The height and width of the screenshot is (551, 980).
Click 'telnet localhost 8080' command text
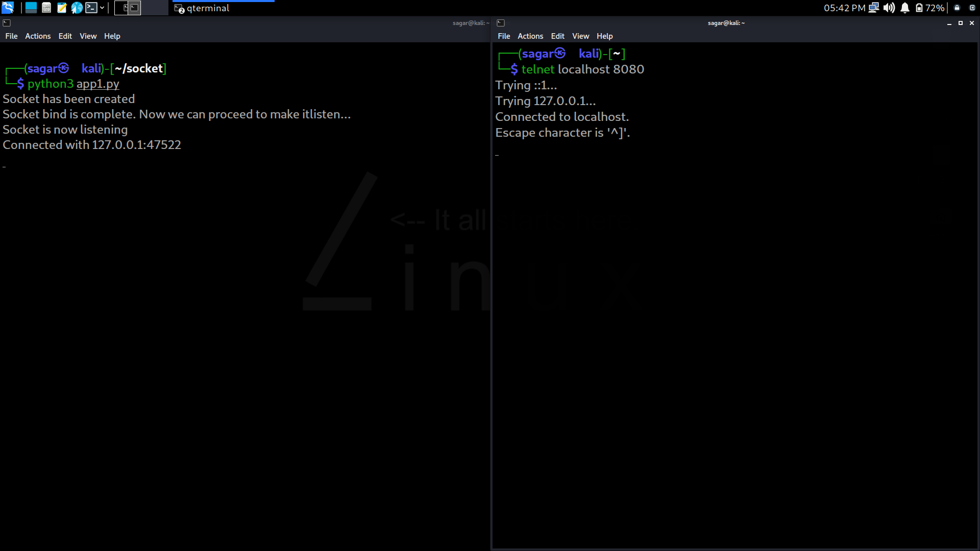tap(583, 69)
